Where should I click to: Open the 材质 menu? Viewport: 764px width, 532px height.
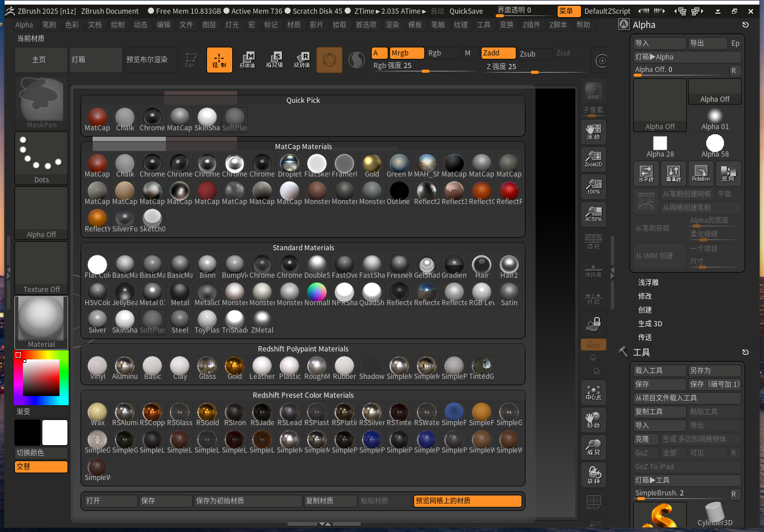[x=294, y=25]
